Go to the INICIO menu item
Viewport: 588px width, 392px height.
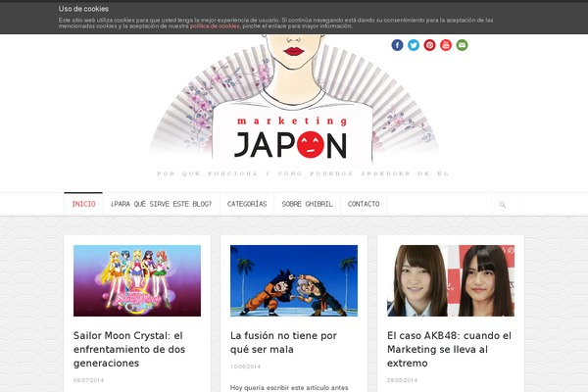pyautogui.click(x=83, y=204)
